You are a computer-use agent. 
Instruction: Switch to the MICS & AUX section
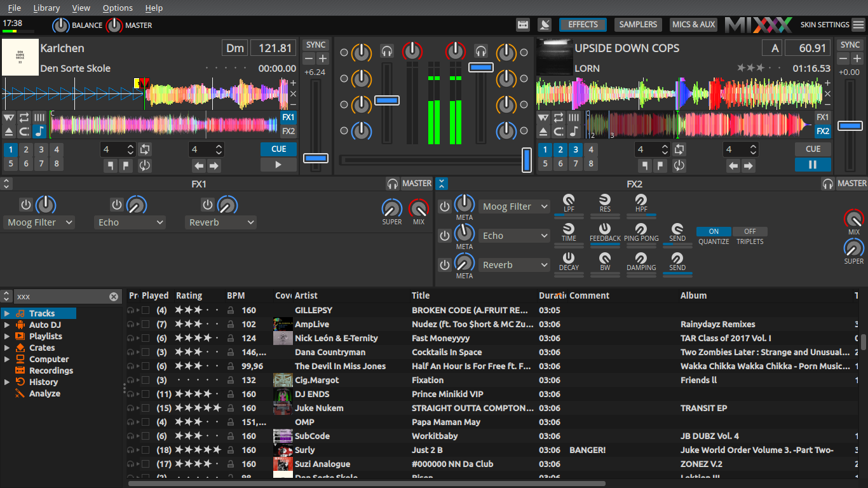point(693,25)
